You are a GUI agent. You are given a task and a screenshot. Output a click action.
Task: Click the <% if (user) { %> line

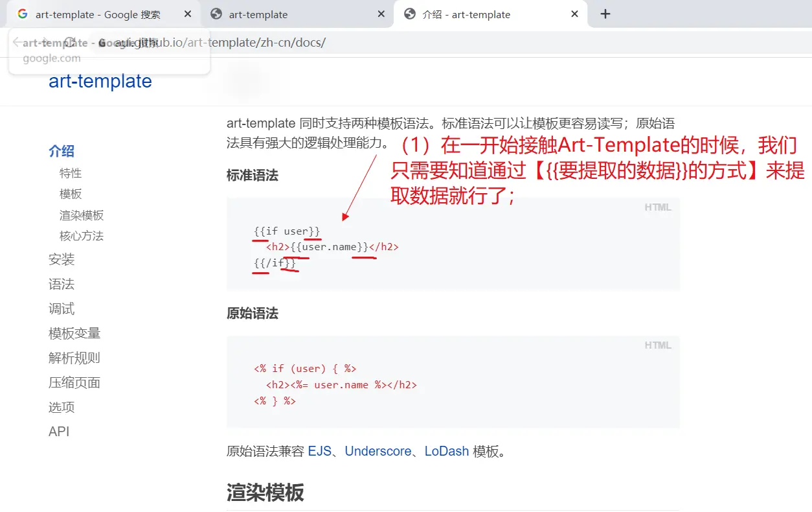coord(305,369)
